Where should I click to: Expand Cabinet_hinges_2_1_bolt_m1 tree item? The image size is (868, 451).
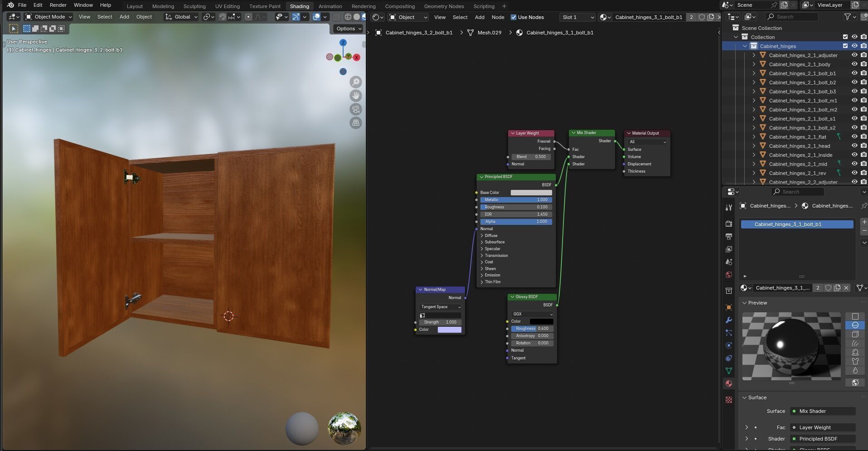point(754,100)
